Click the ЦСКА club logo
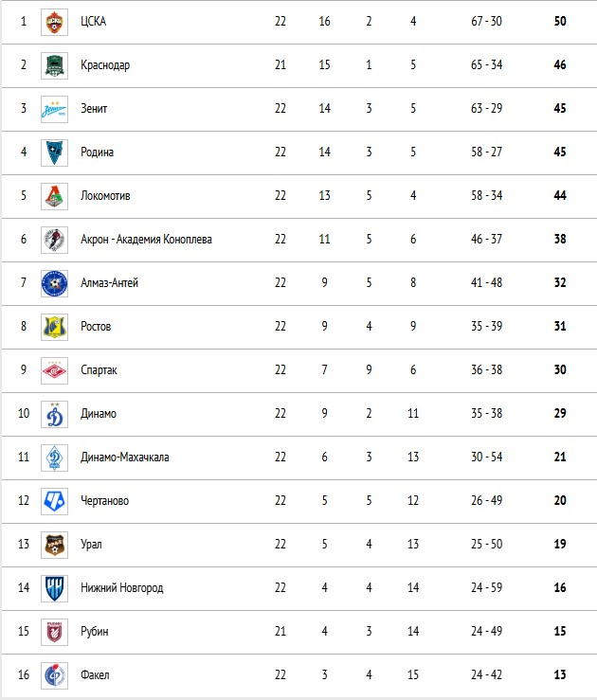Image resolution: width=597 pixels, height=700 pixels. (x=54, y=22)
